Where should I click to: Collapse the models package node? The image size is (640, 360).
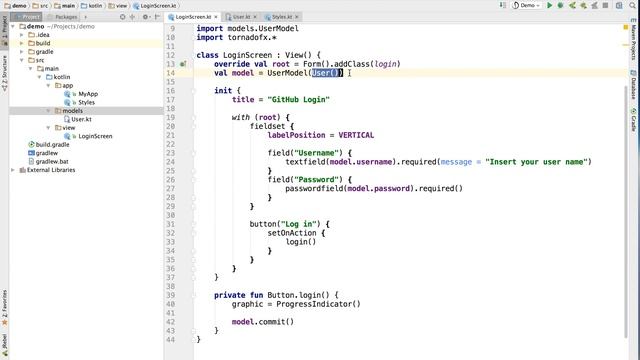pyautogui.click(x=48, y=111)
